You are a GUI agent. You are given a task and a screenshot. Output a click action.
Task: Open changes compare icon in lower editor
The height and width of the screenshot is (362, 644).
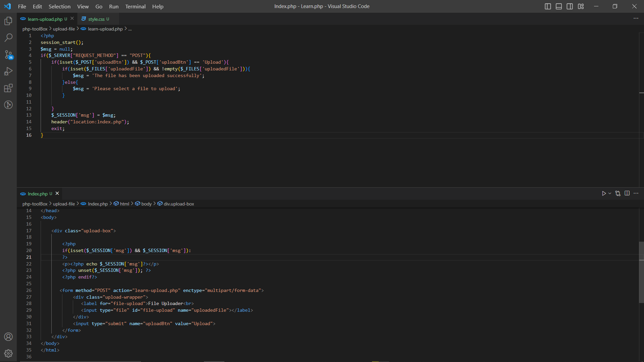[618, 193]
